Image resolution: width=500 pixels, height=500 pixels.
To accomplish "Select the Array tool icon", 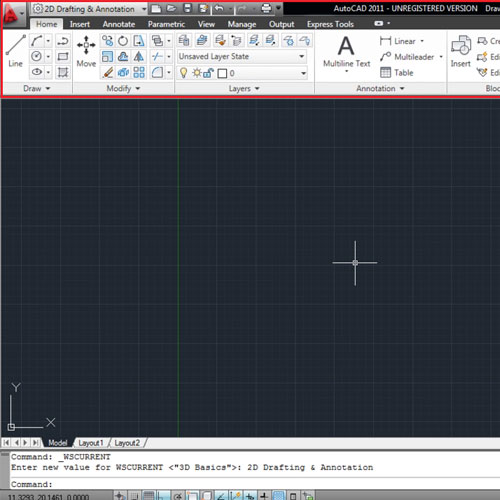I will click(x=139, y=72).
